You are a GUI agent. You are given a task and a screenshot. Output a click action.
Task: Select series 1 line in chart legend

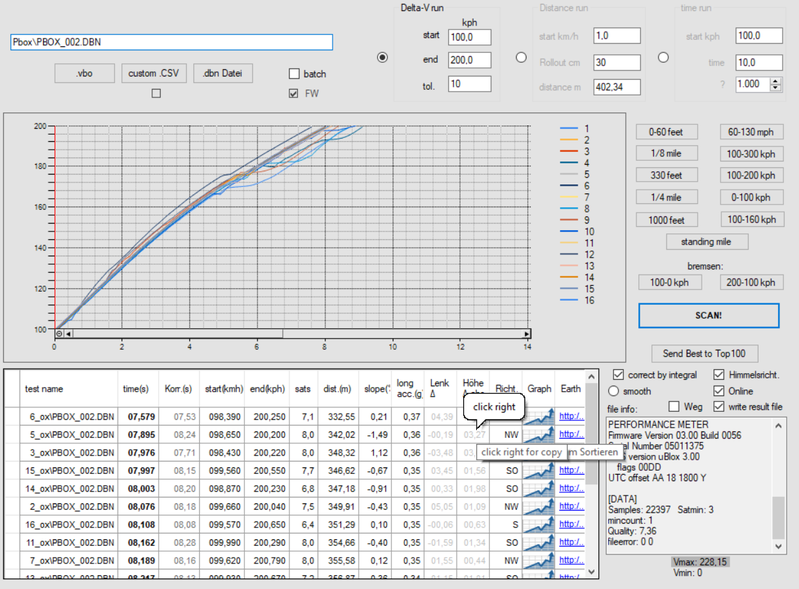click(569, 128)
